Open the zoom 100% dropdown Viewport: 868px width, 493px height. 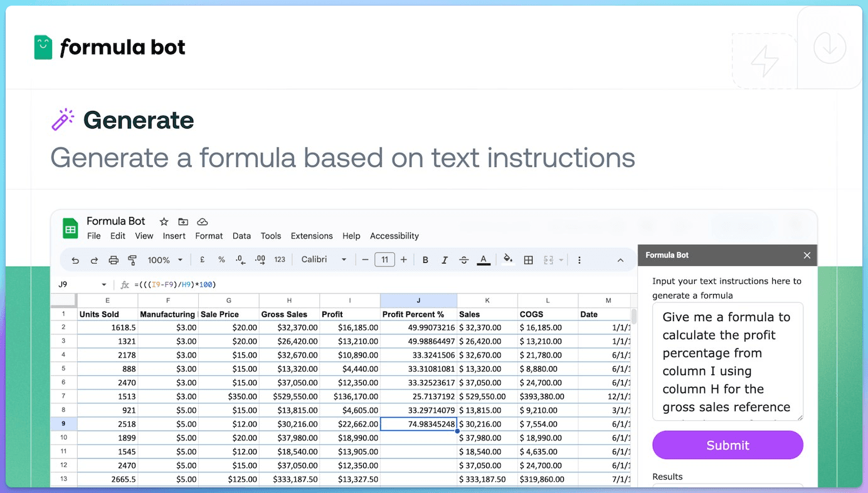click(165, 260)
